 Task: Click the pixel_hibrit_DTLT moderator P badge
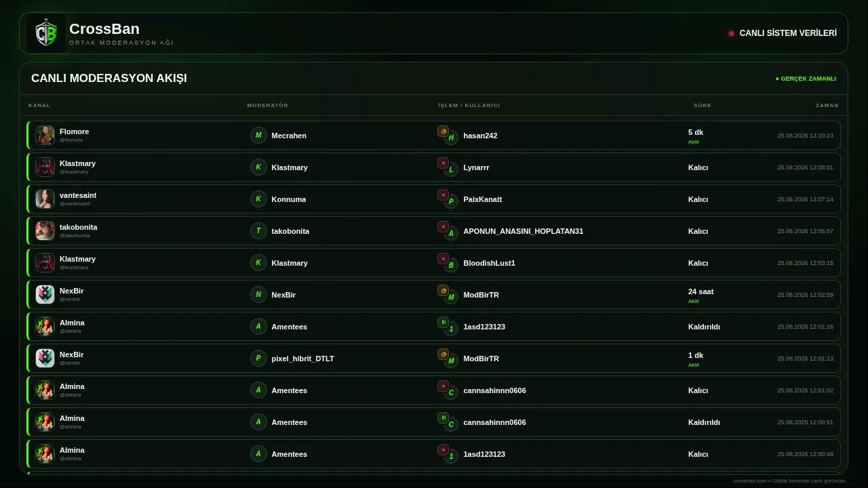point(258,358)
